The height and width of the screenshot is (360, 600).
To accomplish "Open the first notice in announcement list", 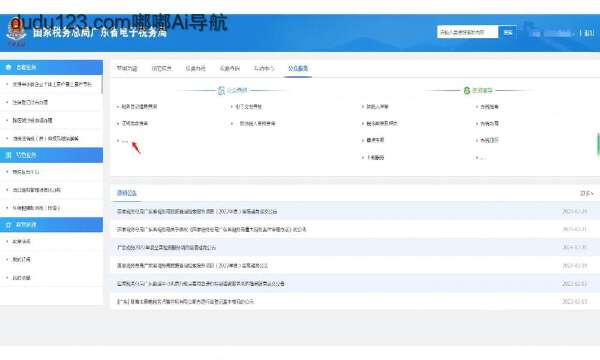I will pyautogui.click(x=197, y=211).
